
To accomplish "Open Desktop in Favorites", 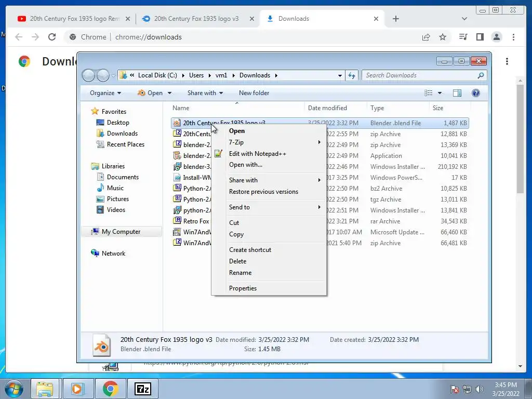I will point(118,123).
